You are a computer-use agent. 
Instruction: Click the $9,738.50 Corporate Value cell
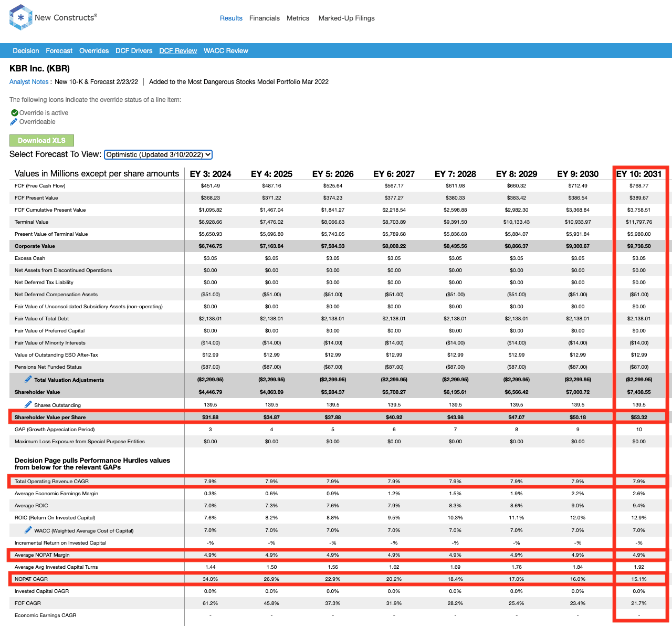point(639,246)
